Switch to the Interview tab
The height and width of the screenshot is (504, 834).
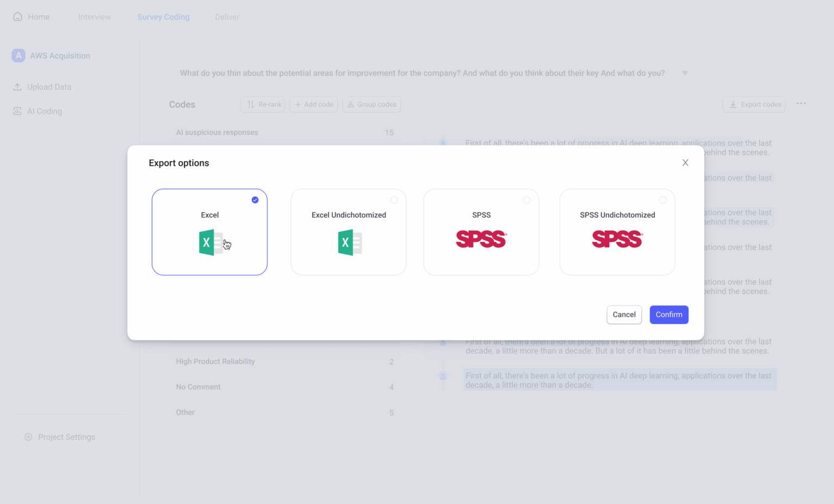click(x=94, y=17)
